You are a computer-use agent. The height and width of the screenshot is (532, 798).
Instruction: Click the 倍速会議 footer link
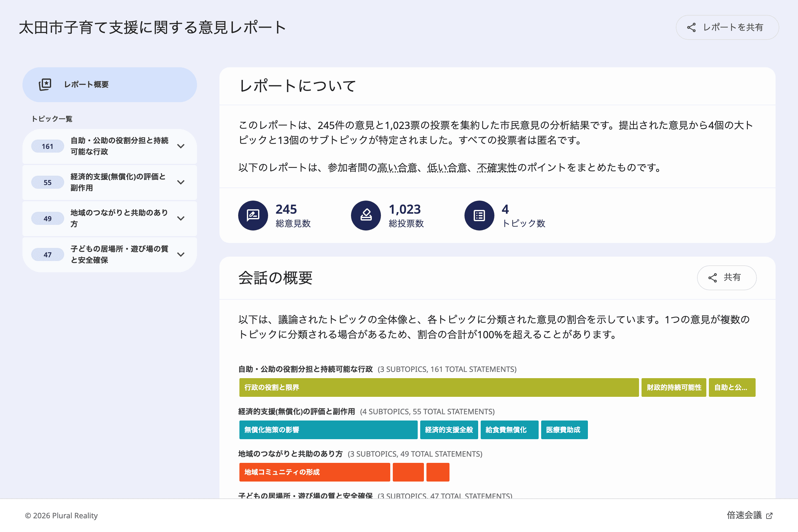pos(749,515)
